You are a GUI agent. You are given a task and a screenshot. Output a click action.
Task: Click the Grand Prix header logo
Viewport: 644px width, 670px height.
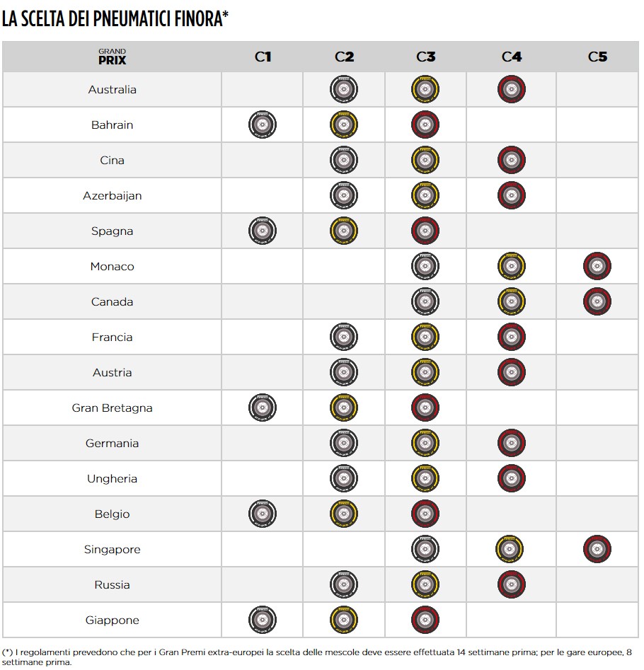(112, 57)
